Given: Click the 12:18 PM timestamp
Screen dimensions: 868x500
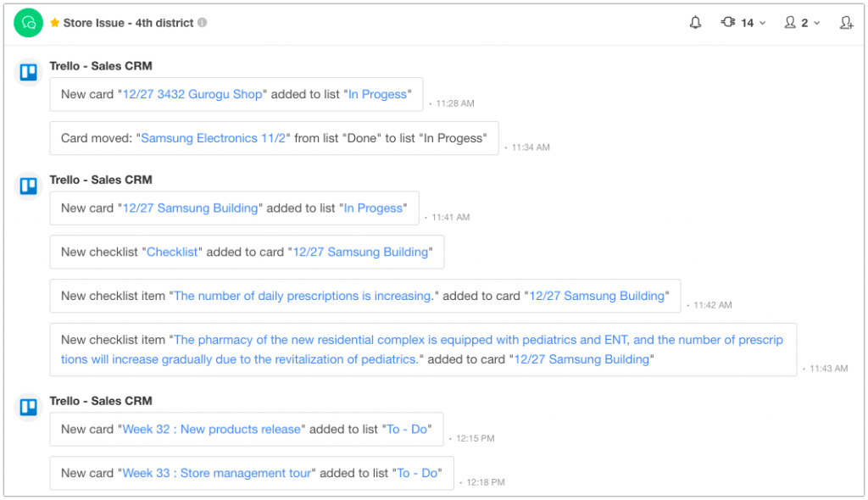Looking at the screenshot, I should (x=486, y=482).
